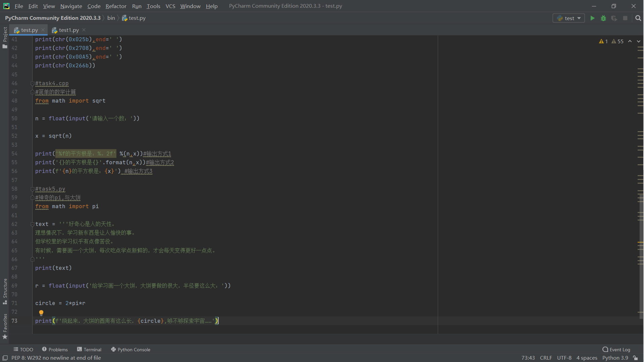This screenshot has width=644, height=362.
Task: Click the UTF-8 encoding status widget
Action: [x=564, y=358]
